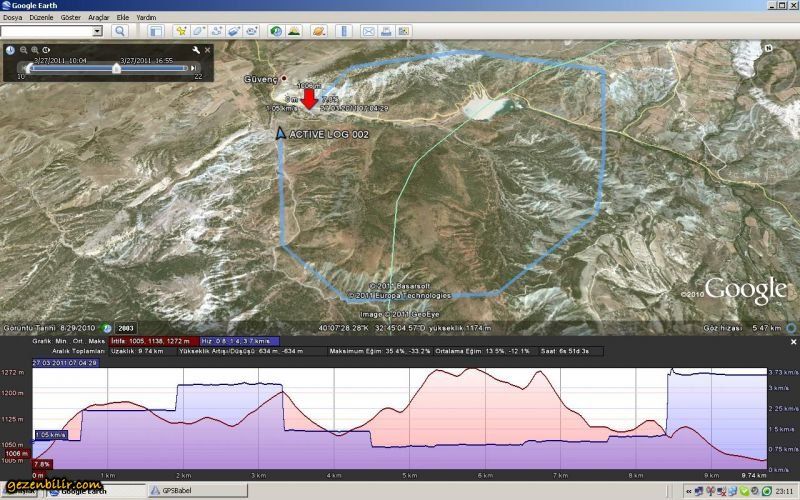This screenshot has width=800, height=500.
Task: Click the search magnifier button
Action: [x=119, y=31]
